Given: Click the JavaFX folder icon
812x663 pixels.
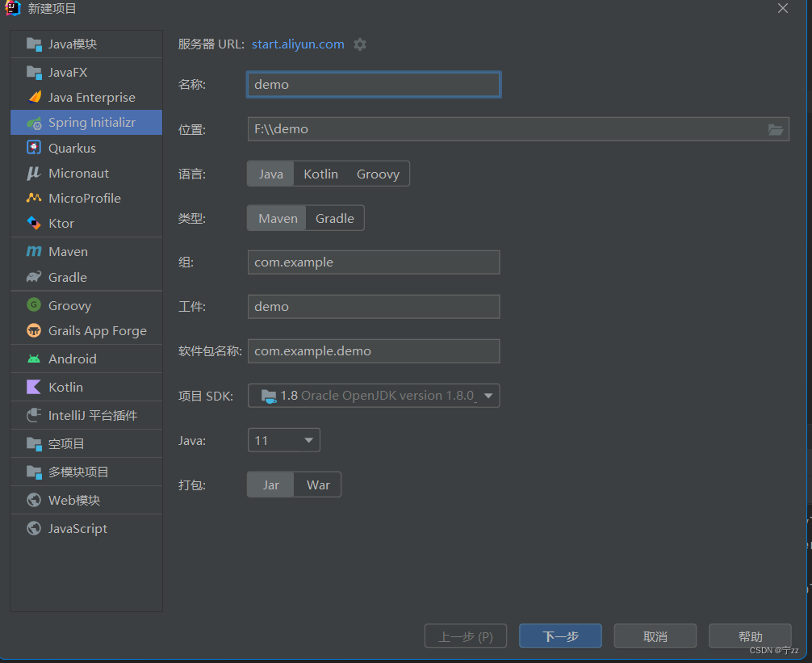Looking at the screenshot, I should tap(34, 73).
